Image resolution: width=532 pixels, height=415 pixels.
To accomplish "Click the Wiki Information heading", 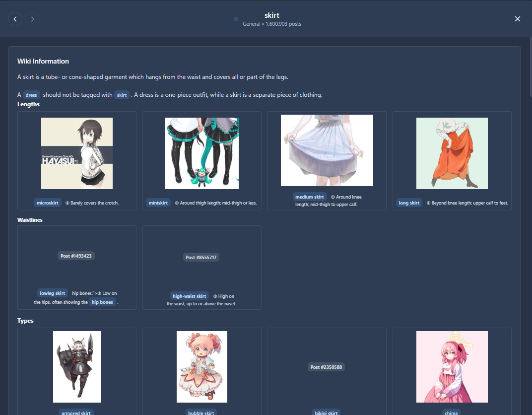I will click(x=43, y=61).
